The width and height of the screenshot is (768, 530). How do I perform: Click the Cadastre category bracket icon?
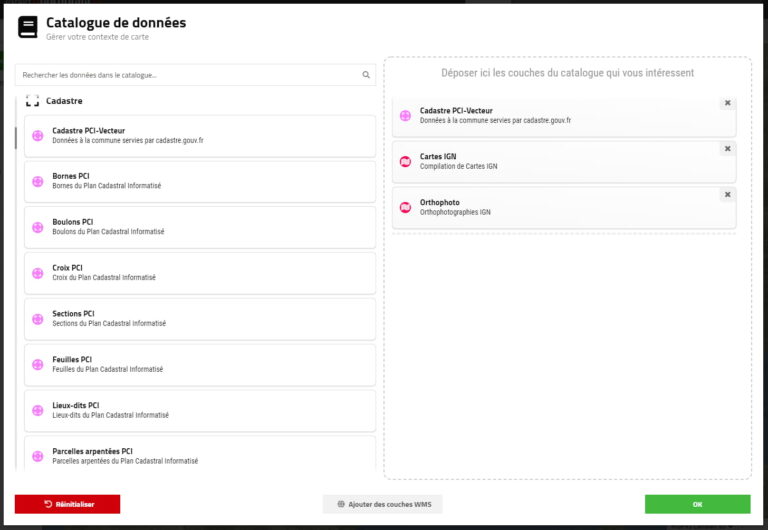coord(32,101)
